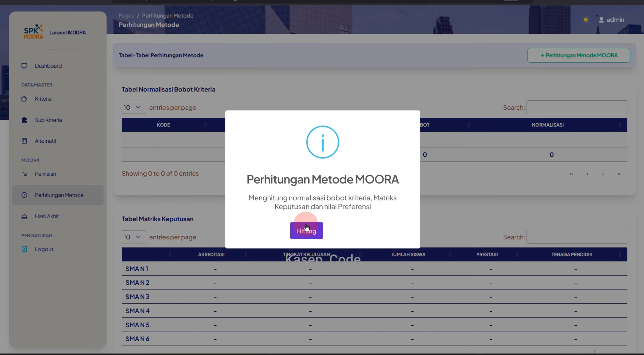
Task: Click the SPK MOORA logo
Action: point(33,32)
